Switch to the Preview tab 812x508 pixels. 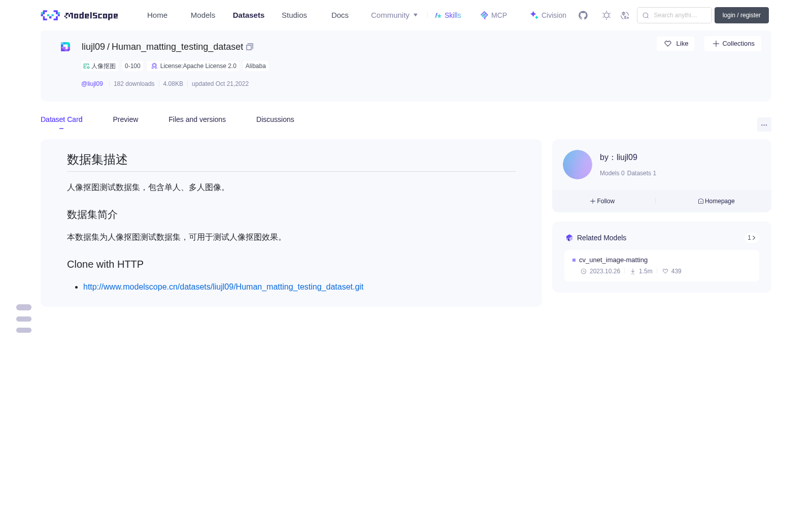coord(125,119)
